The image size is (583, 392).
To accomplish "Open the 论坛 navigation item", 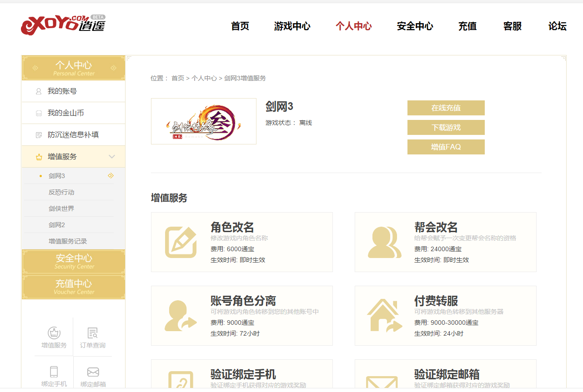I will tap(558, 26).
